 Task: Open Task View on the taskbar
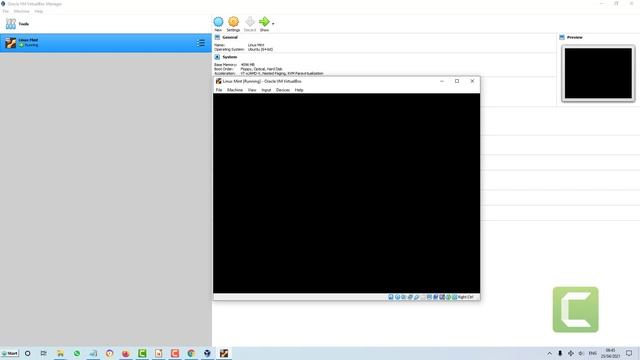[x=44, y=353]
